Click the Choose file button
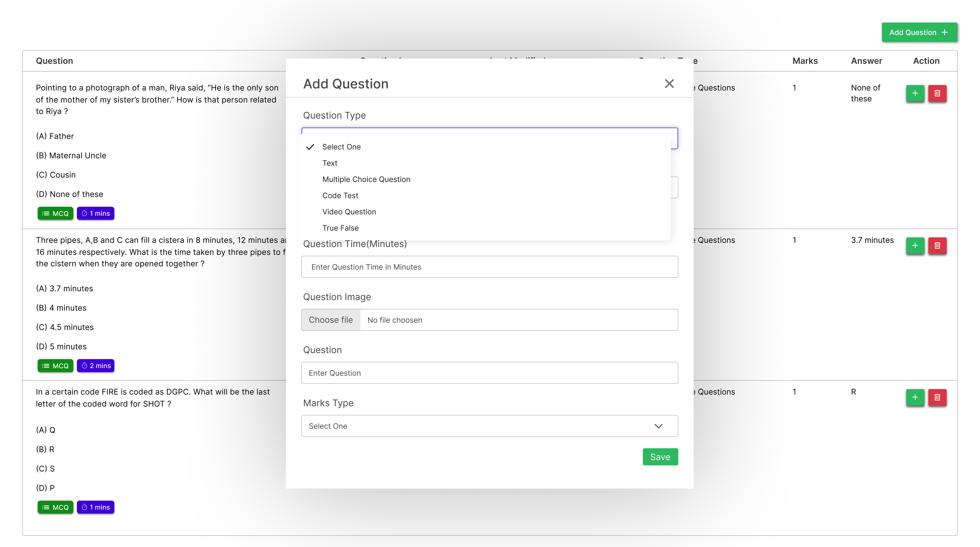 pyautogui.click(x=331, y=320)
